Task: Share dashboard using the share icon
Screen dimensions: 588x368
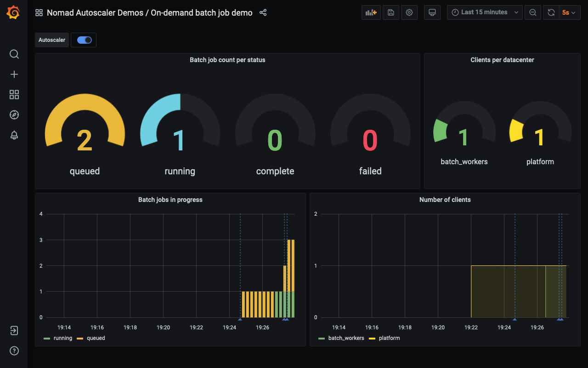Action: point(263,12)
